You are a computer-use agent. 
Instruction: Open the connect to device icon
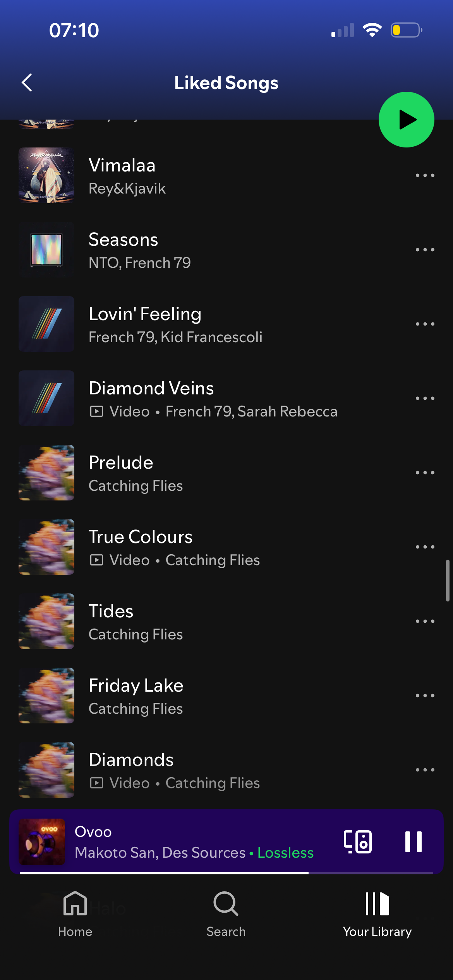click(358, 841)
